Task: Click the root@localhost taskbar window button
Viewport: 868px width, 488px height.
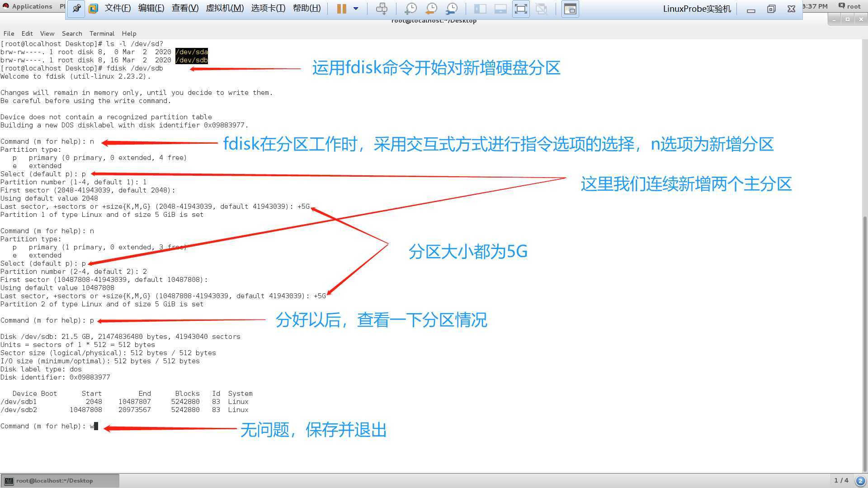Action: pos(60,481)
